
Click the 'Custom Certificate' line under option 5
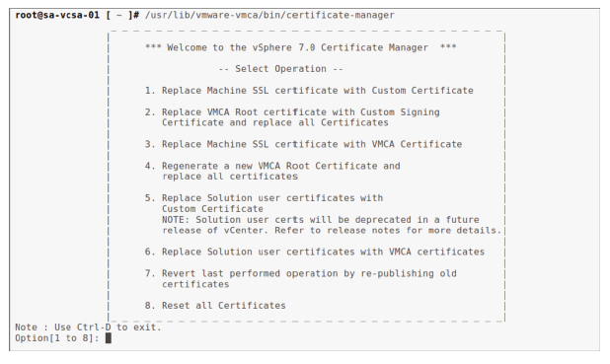(212, 209)
